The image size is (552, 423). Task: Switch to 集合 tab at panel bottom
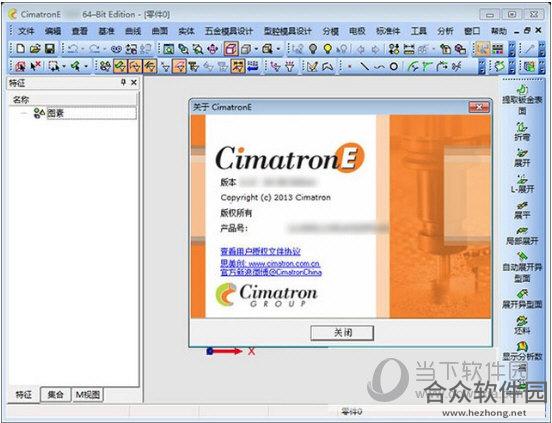pos(55,395)
